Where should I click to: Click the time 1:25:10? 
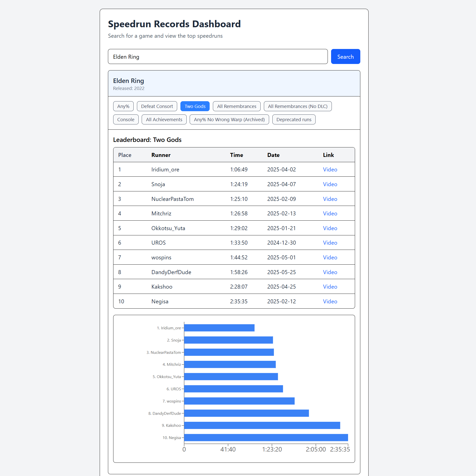tap(239, 199)
